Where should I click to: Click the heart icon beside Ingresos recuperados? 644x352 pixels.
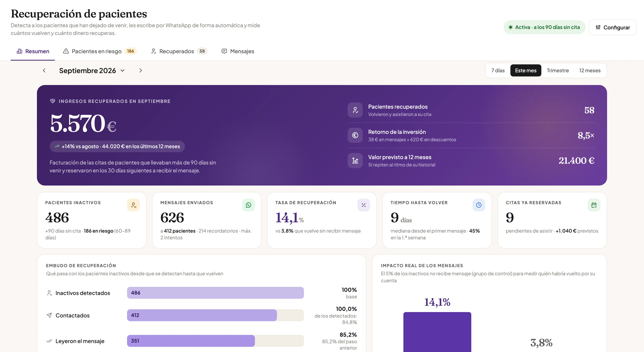tap(52, 101)
